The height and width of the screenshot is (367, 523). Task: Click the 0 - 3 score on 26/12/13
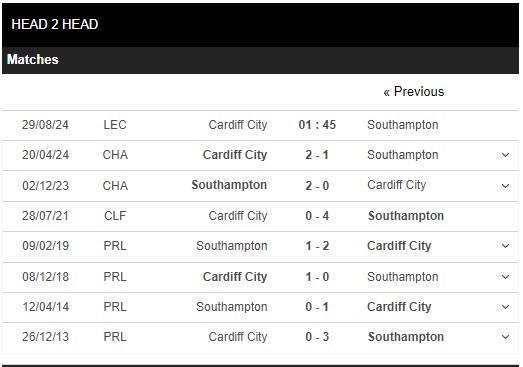click(x=317, y=337)
